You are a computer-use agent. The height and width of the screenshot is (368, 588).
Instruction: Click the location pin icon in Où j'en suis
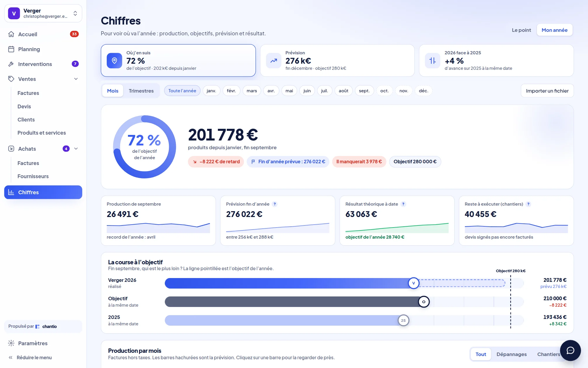pyautogui.click(x=114, y=60)
